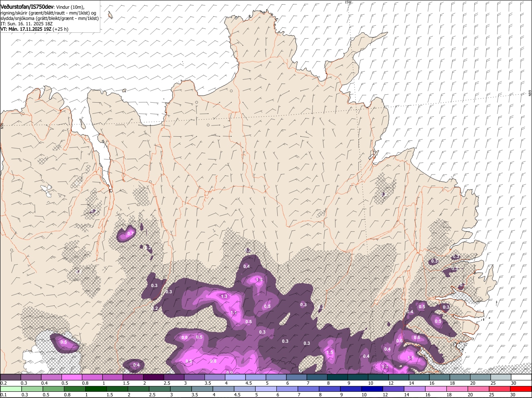Click the bright pink upper-legend swatch labeled 0.5
532x398 pixels.
(72, 377)
